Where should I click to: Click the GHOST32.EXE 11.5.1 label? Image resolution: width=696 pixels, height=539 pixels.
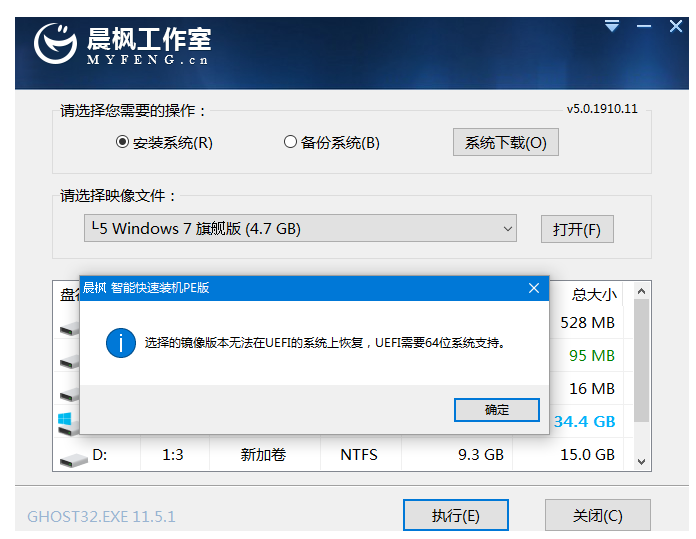[x=101, y=516]
